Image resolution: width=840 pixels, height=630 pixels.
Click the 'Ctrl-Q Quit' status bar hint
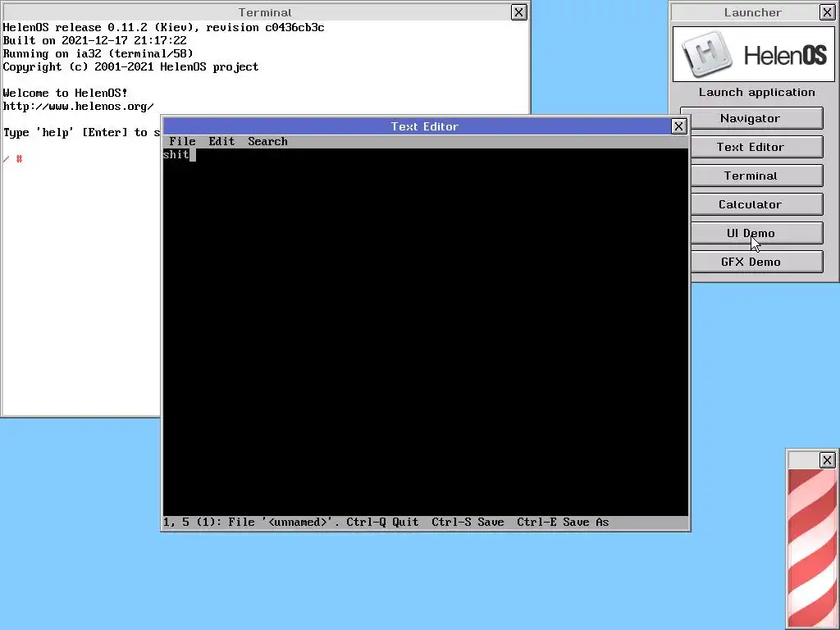tap(382, 522)
